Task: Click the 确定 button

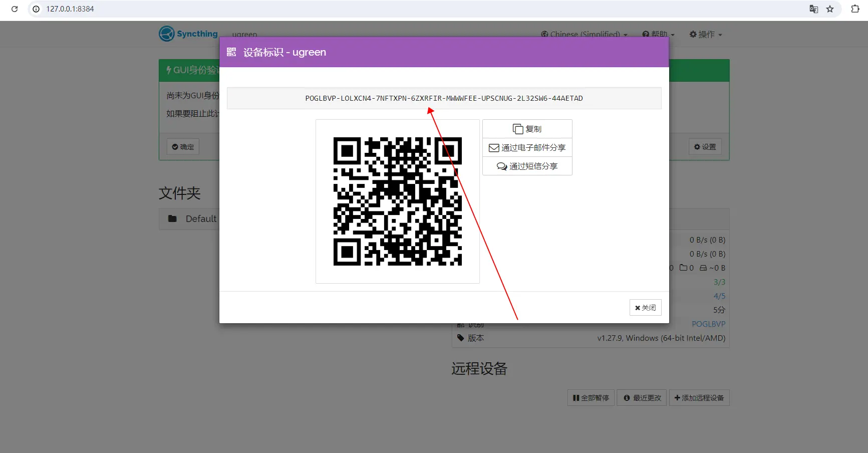Action: (x=183, y=146)
